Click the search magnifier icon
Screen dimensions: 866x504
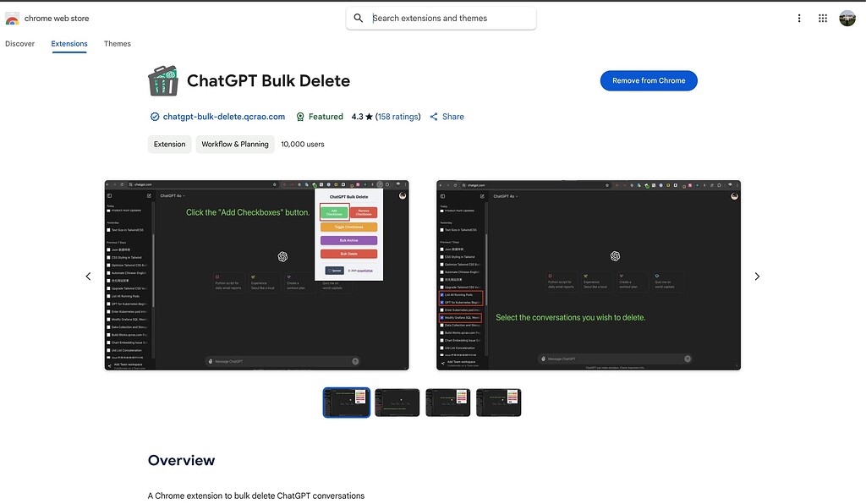click(x=358, y=17)
